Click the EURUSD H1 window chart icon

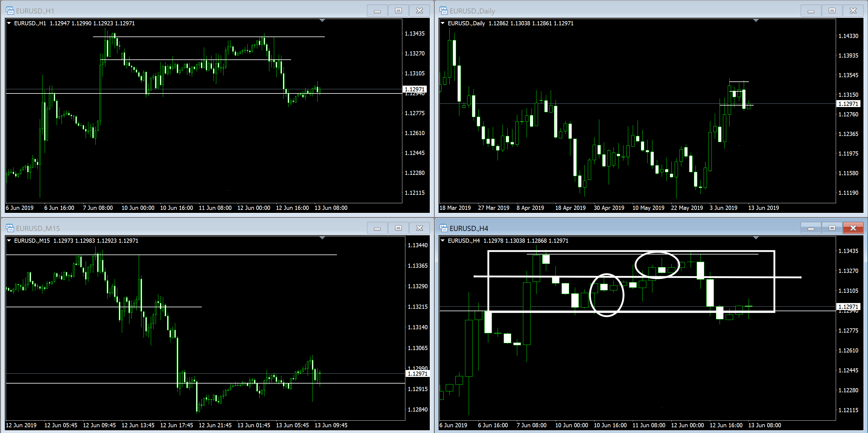coord(10,11)
